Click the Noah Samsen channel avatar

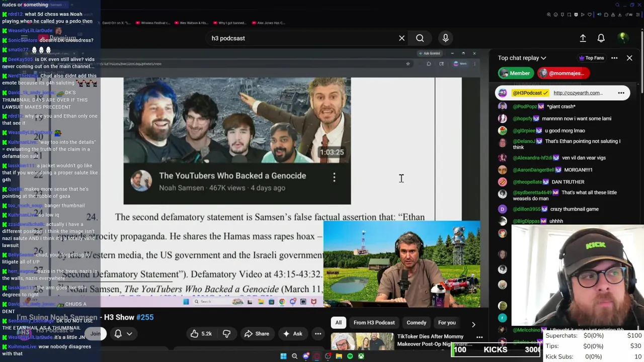(x=141, y=181)
